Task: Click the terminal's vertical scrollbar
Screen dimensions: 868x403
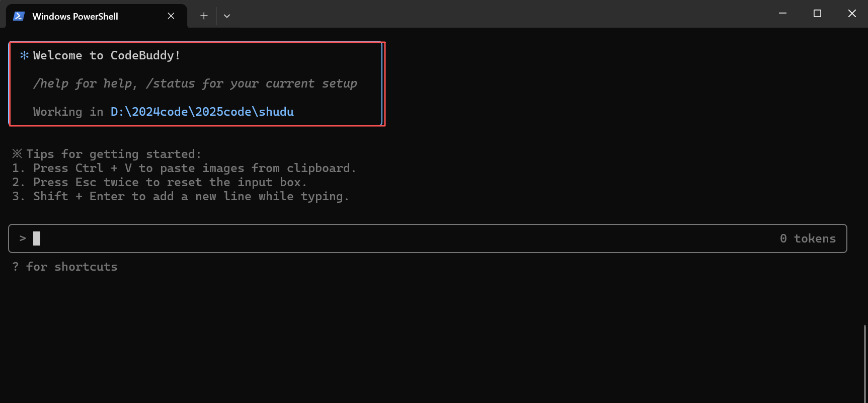Action: coord(865,362)
